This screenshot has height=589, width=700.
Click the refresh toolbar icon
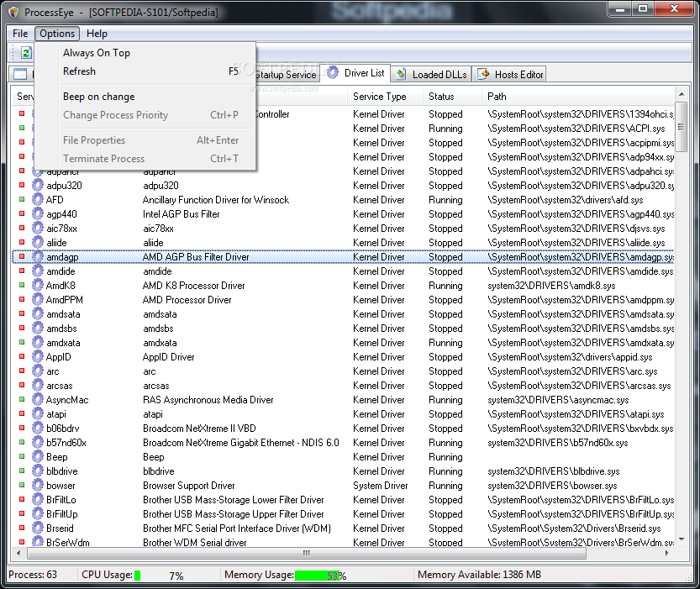pyautogui.click(x=26, y=53)
